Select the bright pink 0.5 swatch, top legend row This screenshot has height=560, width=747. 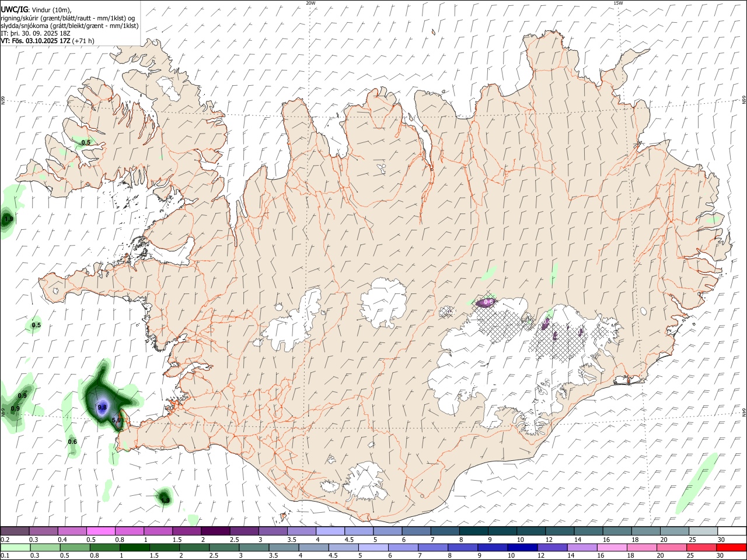click(x=100, y=531)
